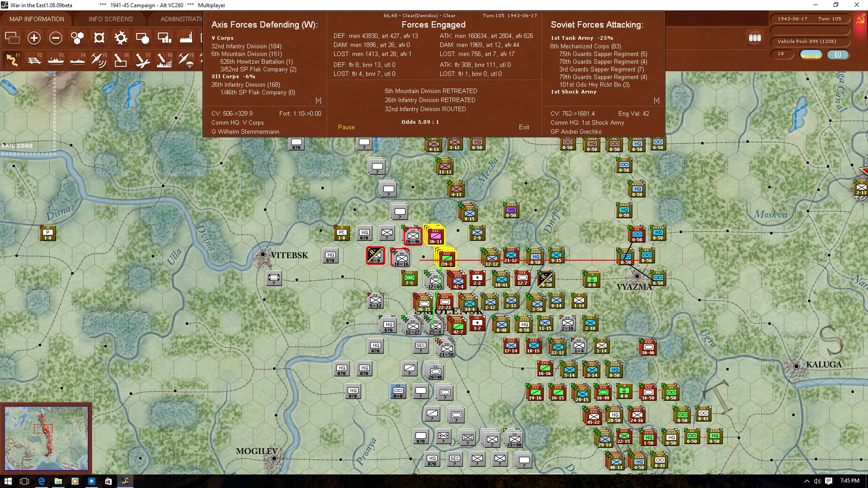
Task: Click the screen with circle icon
Action: coord(142,38)
